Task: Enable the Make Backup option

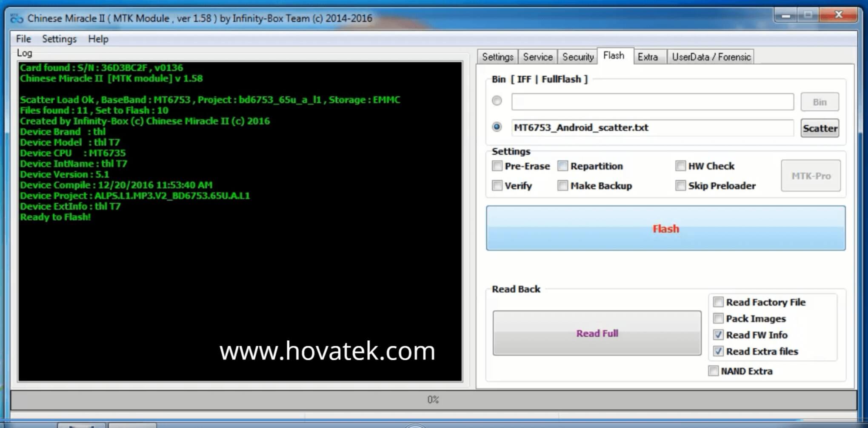Action: pos(563,186)
